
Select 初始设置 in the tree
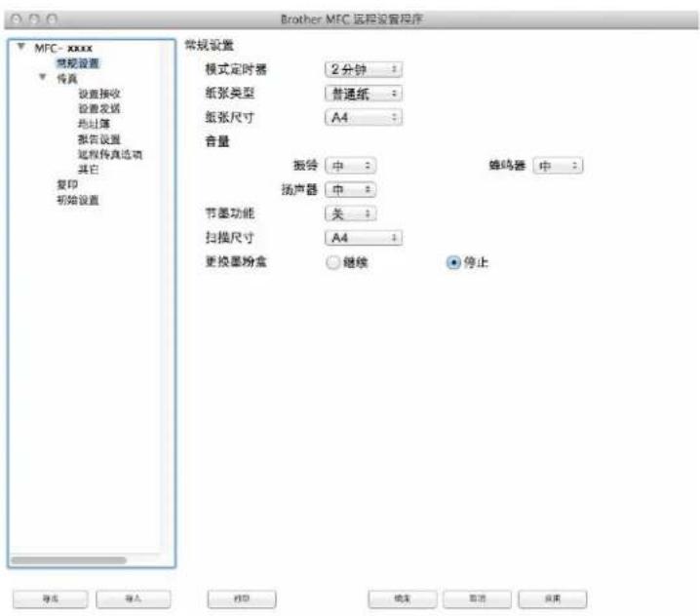(x=78, y=200)
